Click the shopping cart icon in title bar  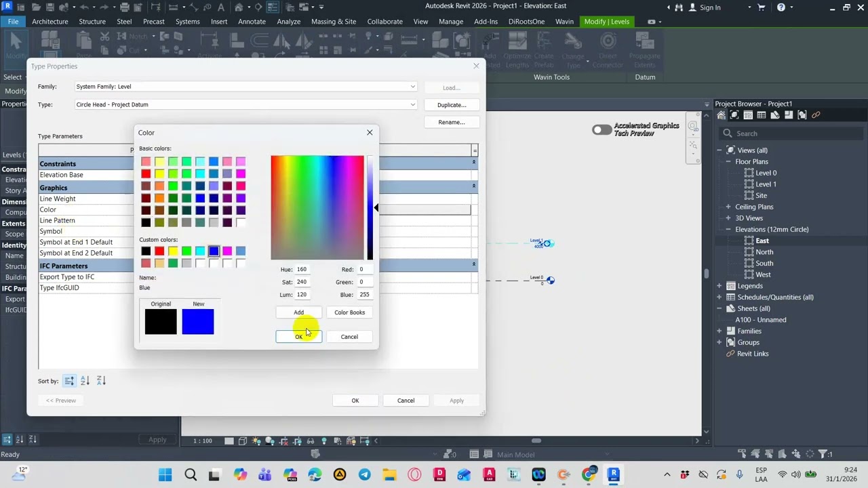point(763,7)
